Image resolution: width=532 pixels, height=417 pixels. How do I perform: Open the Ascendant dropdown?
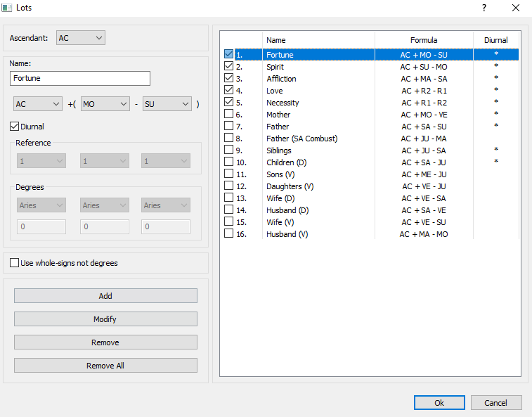coord(81,37)
